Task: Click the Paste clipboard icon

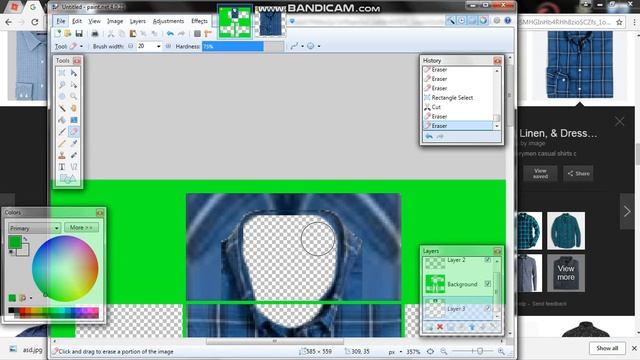Action: pos(133,33)
